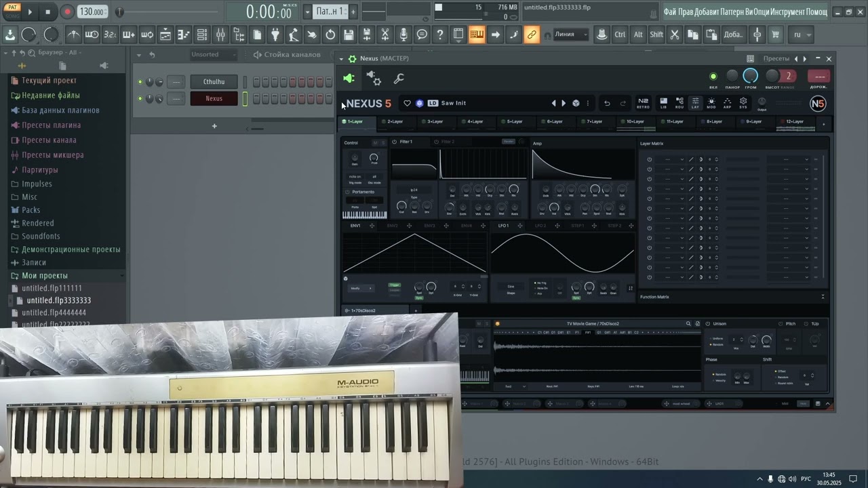Add a new channel with plus button
The width and height of the screenshot is (868, 488).
pyautogui.click(x=214, y=125)
